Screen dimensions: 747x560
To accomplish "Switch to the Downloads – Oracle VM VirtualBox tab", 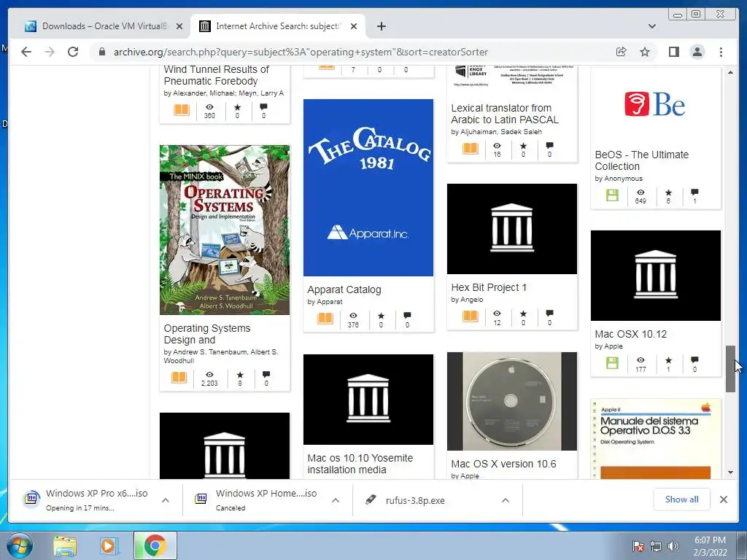I will [x=104, y=26].
